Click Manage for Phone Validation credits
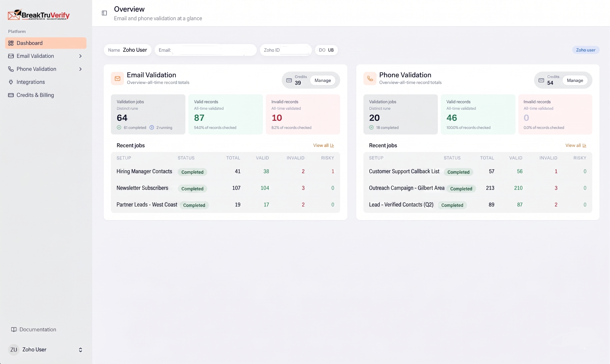Viewport: 610px width, 364px height. coord(575,81)
